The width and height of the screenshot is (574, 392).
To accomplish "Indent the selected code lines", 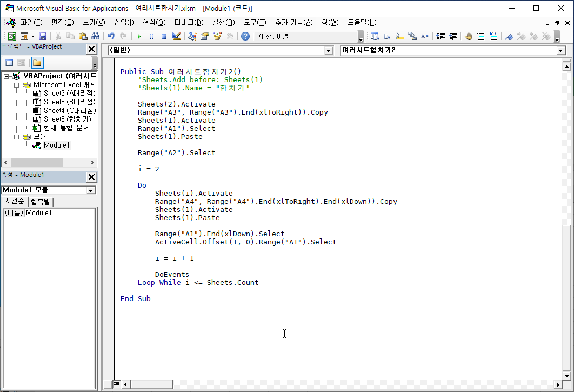I will coord(440,36).
